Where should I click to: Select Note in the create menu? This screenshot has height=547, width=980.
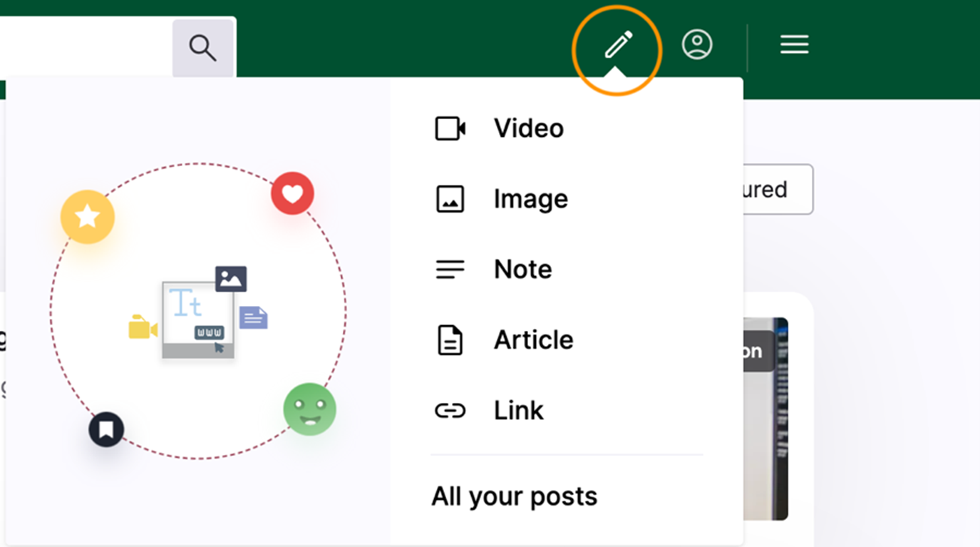pyautogui.click(x=523, y=270)
